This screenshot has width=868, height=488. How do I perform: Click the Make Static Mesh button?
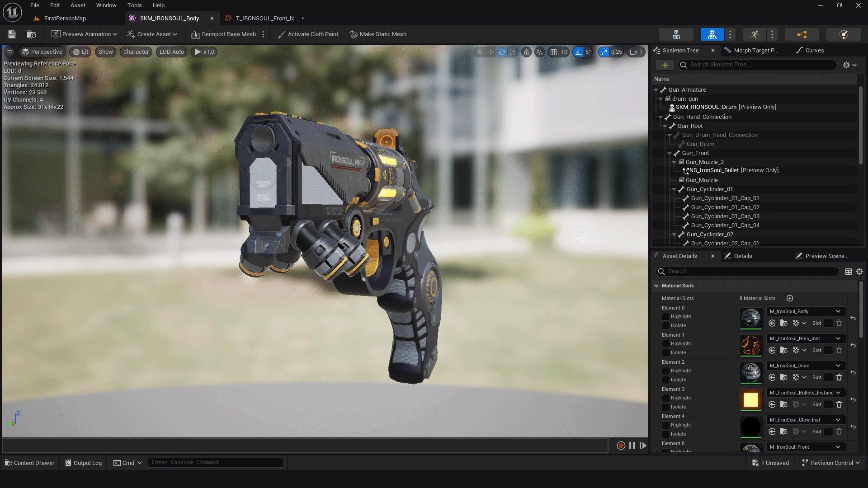pos(378,34)
